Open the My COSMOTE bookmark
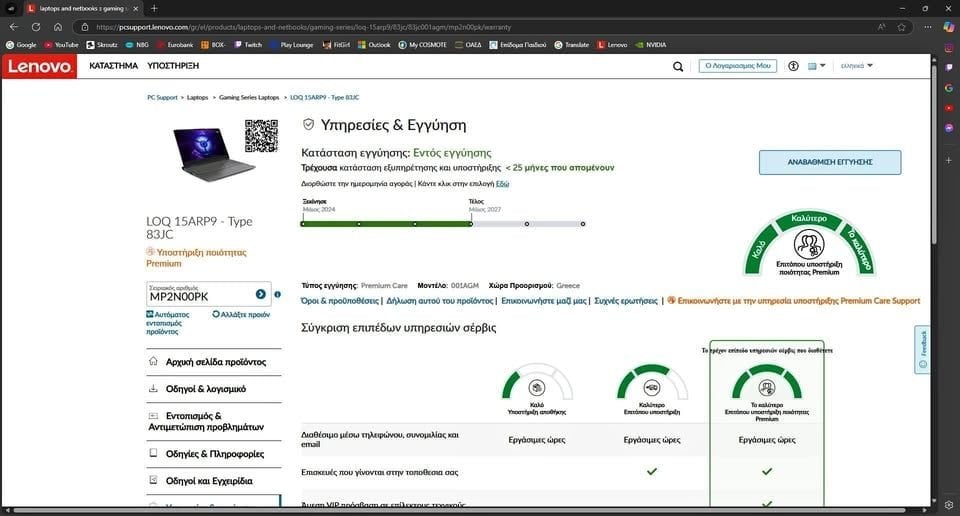The width and height of the screenshot is (960, 516). [x=422, y=45]
